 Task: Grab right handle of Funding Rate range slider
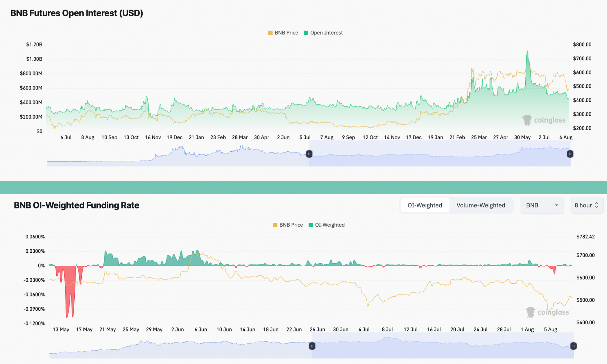point(573,346)
